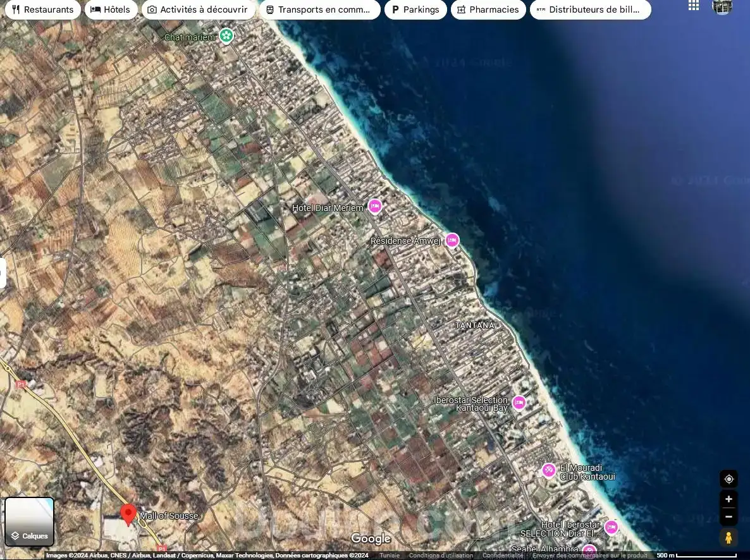Click the Chat mariem green marker
The height and width of the screenshot is (560, 750).
click(226, 35)
